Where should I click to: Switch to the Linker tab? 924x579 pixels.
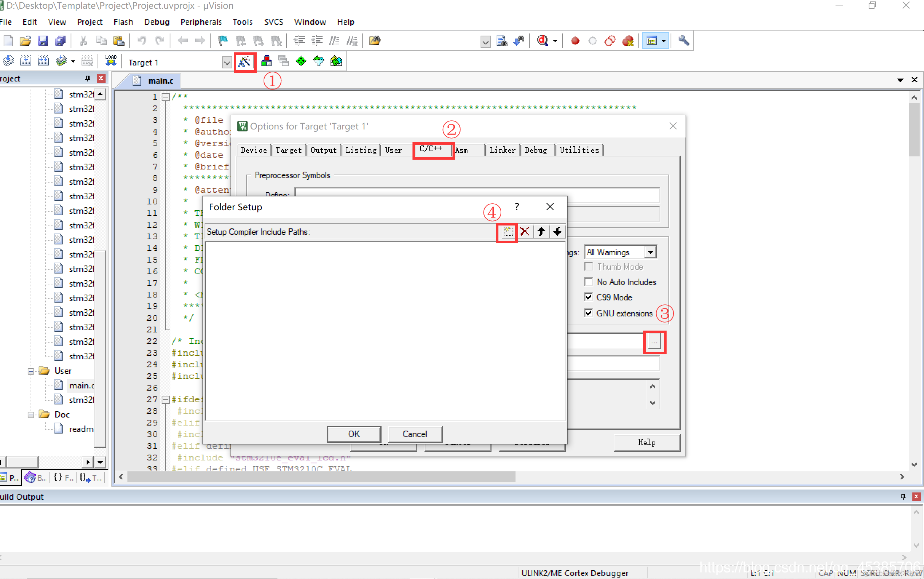502,150
